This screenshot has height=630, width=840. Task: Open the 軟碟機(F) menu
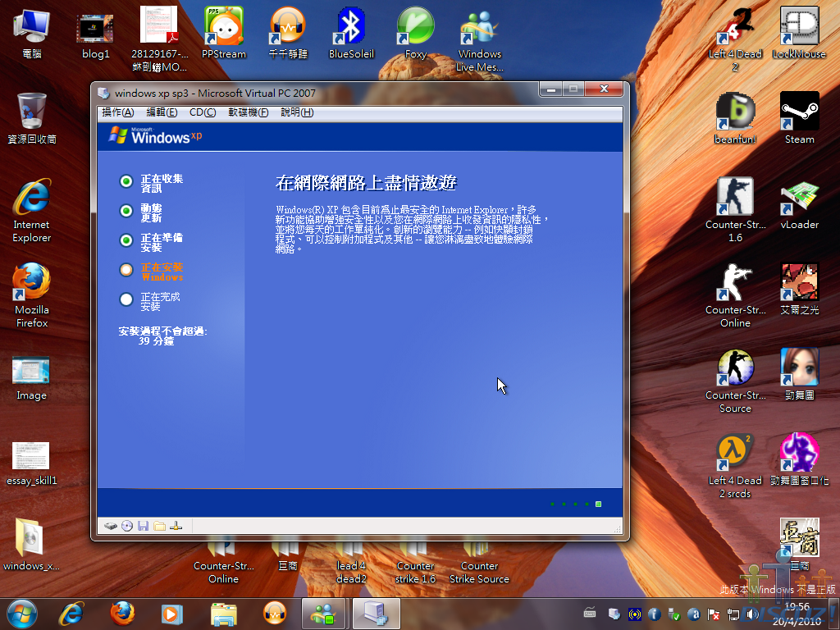pyautogui.click(x=248, y=112)
